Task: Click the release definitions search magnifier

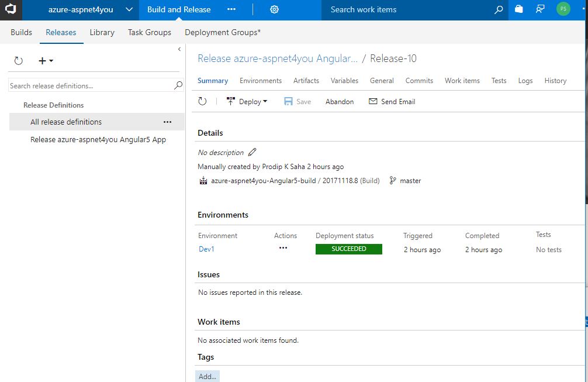Action: (x=178, y=85)
